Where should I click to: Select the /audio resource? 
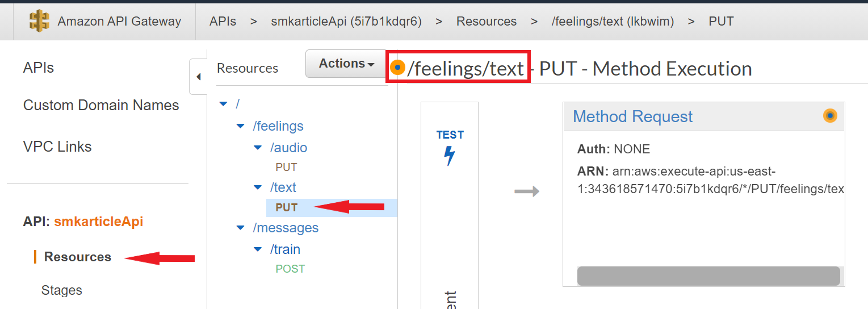pyautogui.click(x=289, y=148)
